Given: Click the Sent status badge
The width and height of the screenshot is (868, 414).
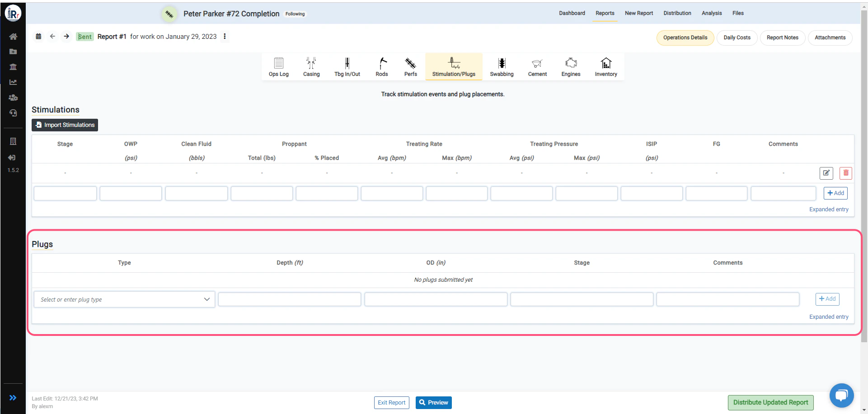Looking at the screenshot, I should click(x=85, y=37).
